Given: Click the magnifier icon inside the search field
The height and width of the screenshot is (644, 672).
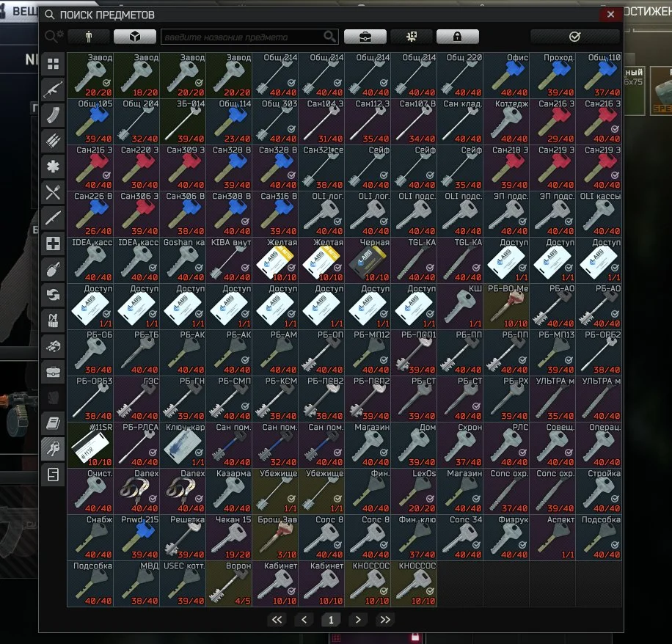Looking at the screenshot, I should click(x=329, y=37).
